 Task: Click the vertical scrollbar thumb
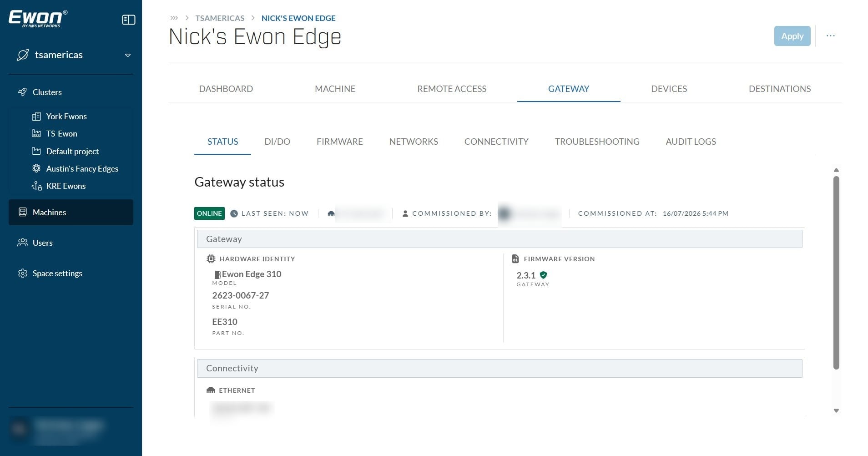(836, 273)
